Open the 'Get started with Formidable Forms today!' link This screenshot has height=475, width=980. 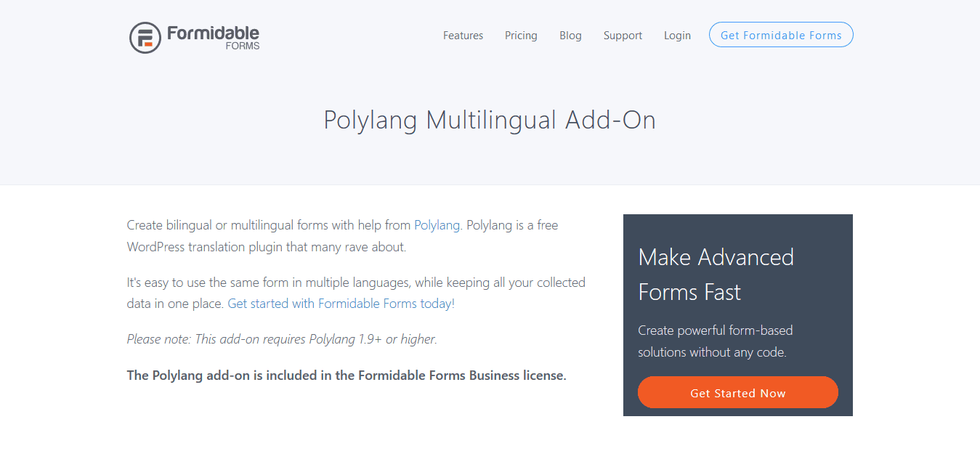pos(341,304)
